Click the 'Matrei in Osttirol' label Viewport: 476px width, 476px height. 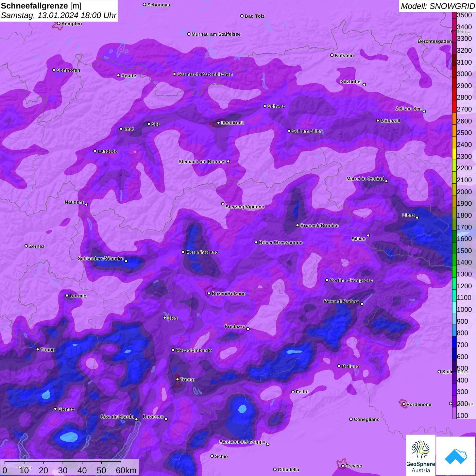[365, 178]
